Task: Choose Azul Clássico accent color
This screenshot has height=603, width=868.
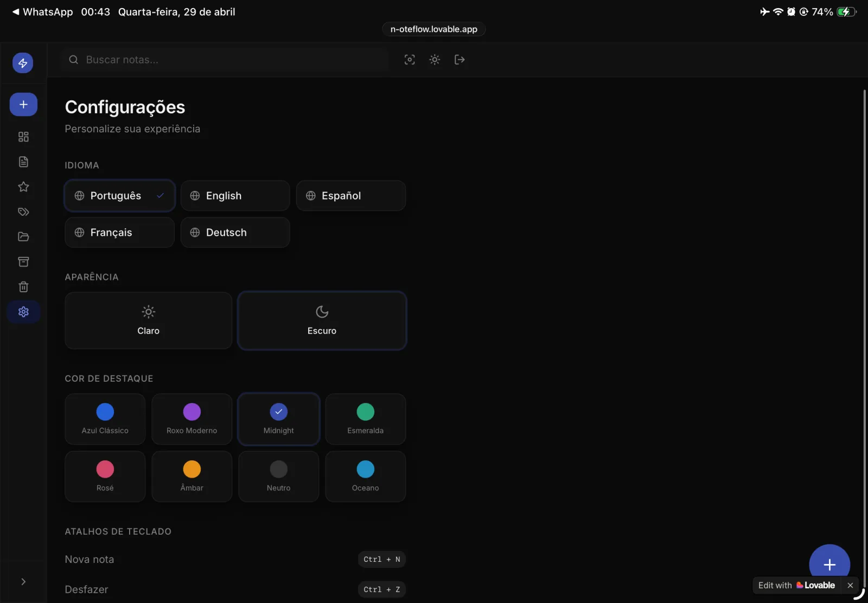Action: [x=105, y=419]
